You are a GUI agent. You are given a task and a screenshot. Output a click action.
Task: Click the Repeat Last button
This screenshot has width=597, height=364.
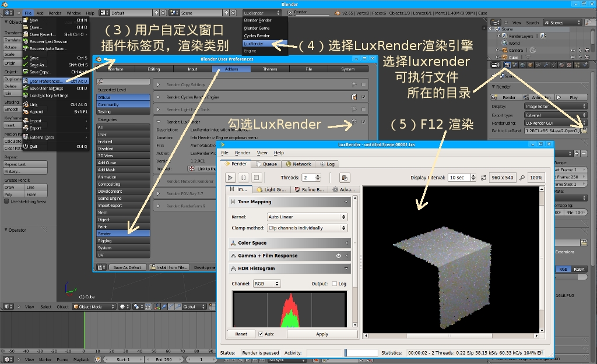point(26,164)
